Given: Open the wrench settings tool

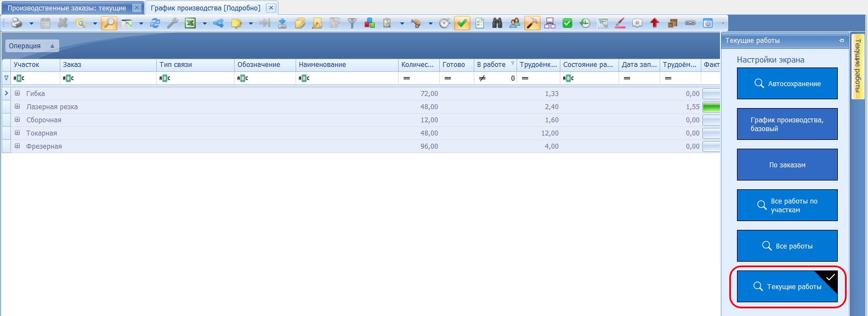Looking at the screenshot, I should pyautogui.click(x=173, y=23).
